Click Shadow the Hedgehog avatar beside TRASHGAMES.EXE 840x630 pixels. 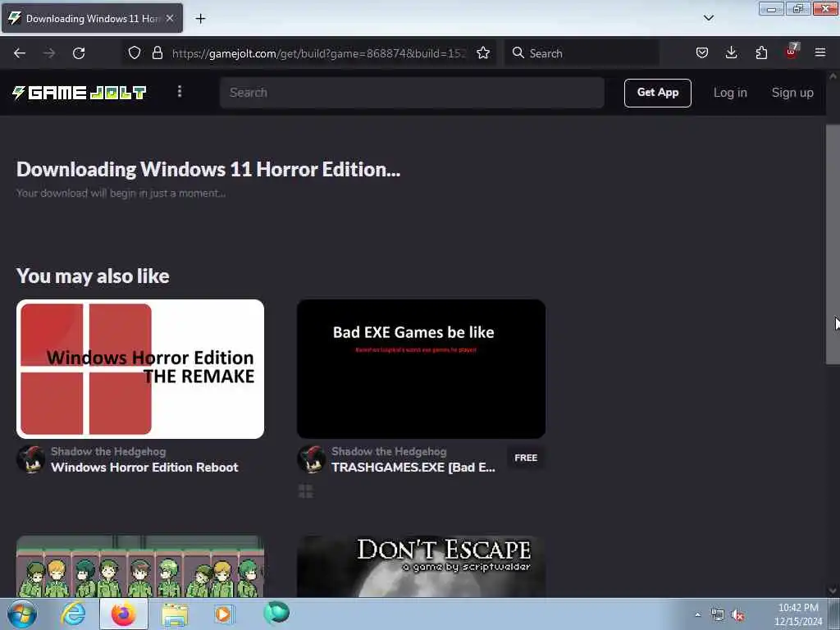[312, 459]
